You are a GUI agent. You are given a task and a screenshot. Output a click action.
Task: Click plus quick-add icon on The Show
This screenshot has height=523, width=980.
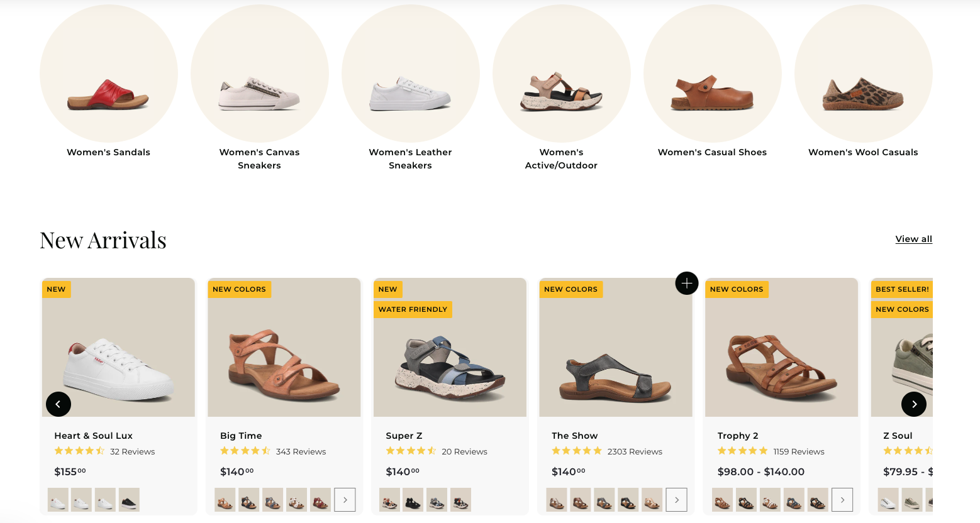pos(686,284)
